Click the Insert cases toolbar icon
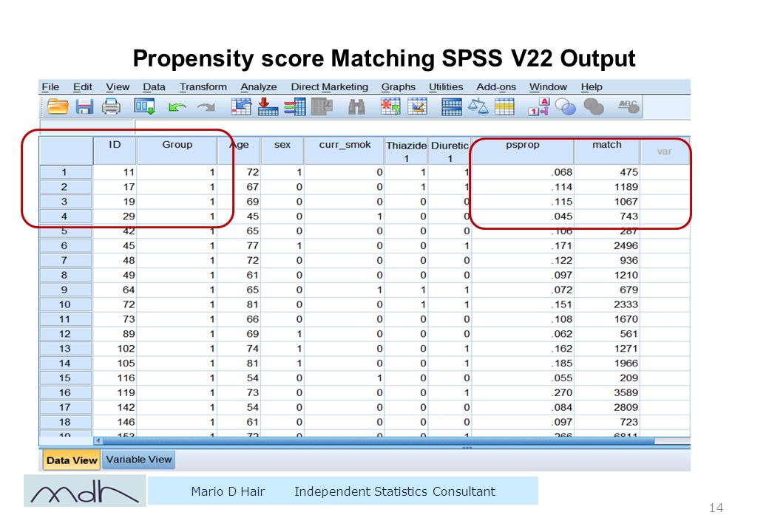The height and width of the screenshot is (532, 769). point(390,106)
